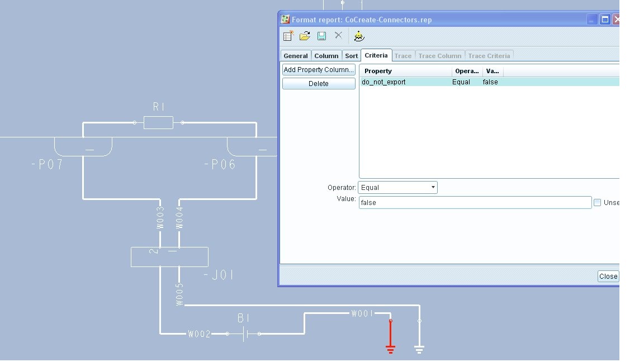
Task: Click the B1 label text
Action: pyautogui.click(x=244, y=318)
